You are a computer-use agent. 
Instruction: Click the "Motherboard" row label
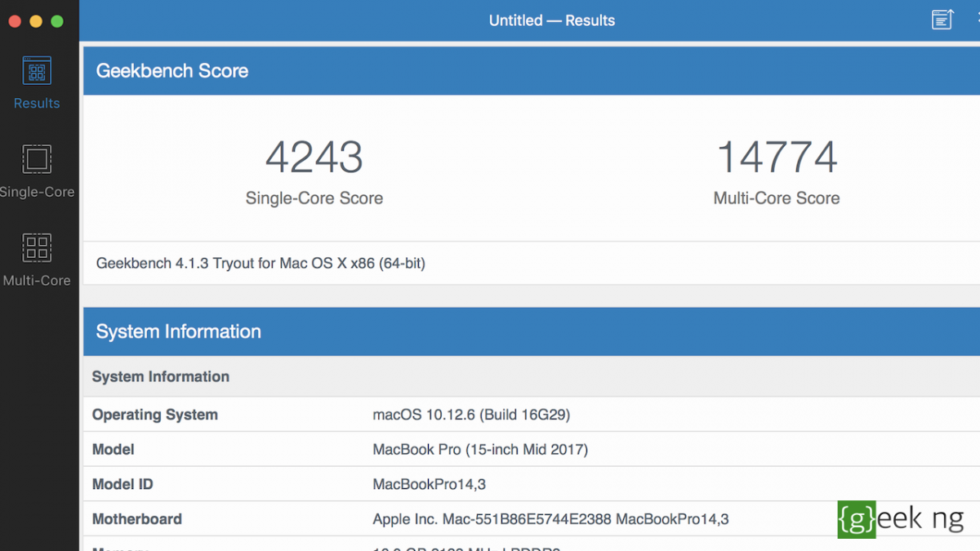137,519
